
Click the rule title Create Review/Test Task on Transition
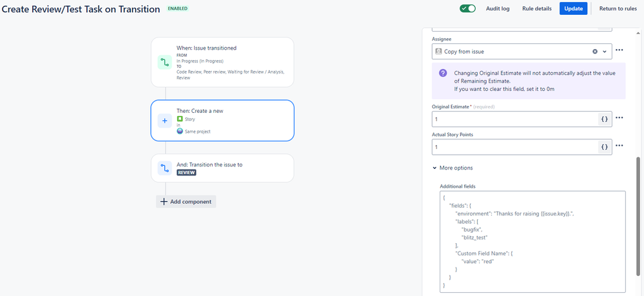(x=81, y=9)
